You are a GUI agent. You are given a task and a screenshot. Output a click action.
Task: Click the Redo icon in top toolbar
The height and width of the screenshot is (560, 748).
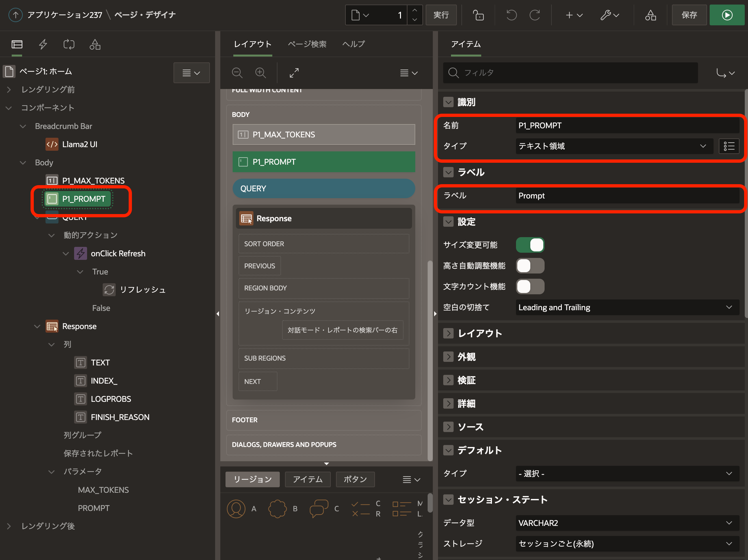coord(535,15)
